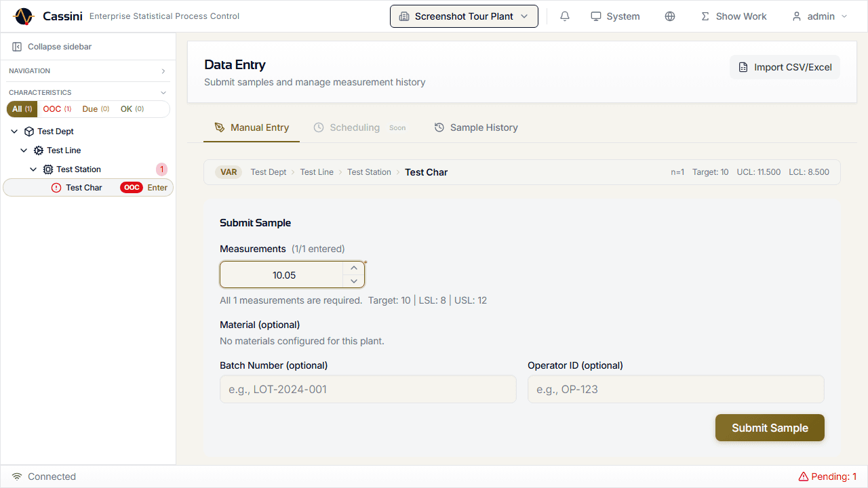Open the Import CSV/Excel dialog

tap(785, 67)
